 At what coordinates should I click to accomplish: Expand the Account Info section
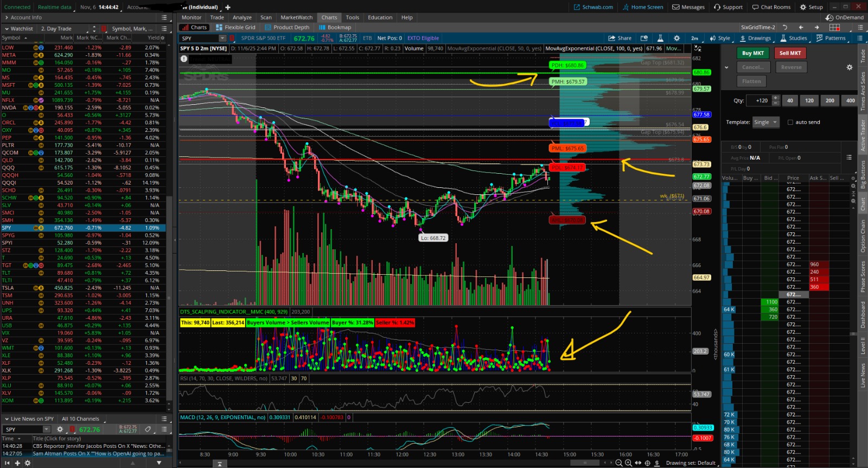click(7, 17)
